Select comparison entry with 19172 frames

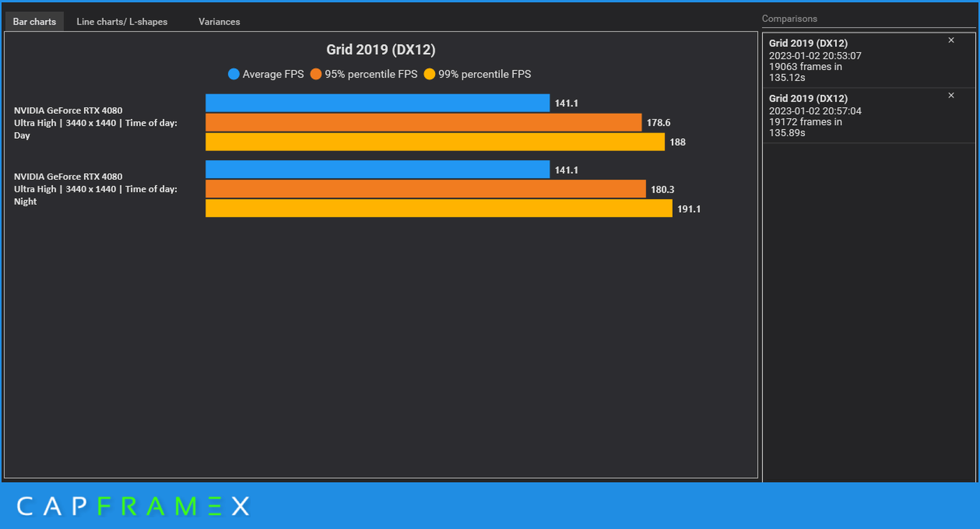(x=869, y=116)
